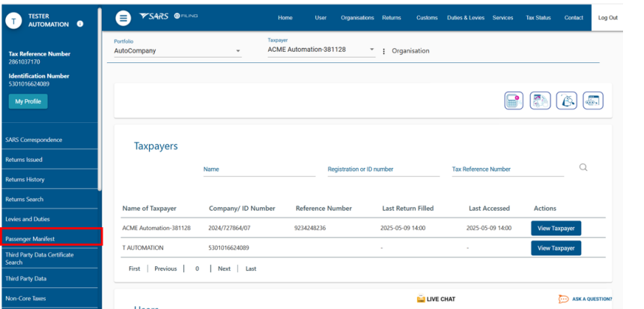Image resolution: width=644 pixels, height=309 pixels.
Task: Click the My Profile button
Action: [x=28, y=101]
